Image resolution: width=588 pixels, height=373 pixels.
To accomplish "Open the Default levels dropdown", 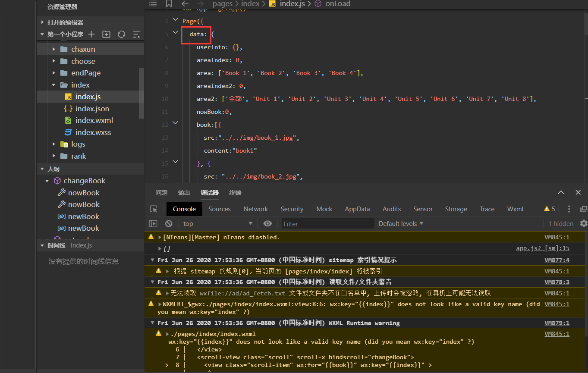I will pyautogui.click(x=401, y=223).
